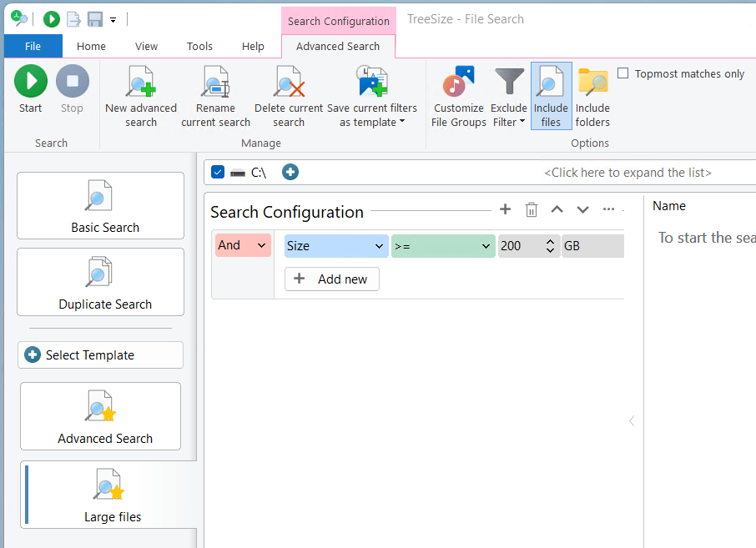The image size is (756, 548).
Task: Open the And operator dropdown
Action: (x=243, y=245)
